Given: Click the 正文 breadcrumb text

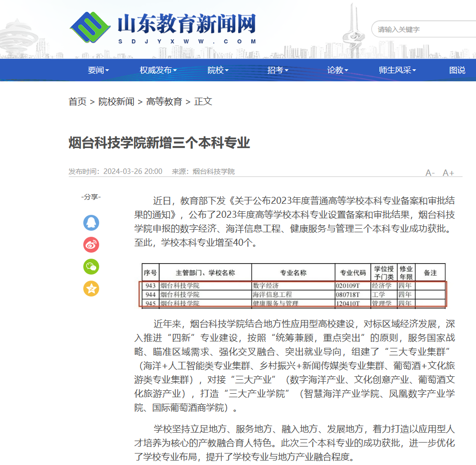Looking at the screenshot, I should click(203, 102).
